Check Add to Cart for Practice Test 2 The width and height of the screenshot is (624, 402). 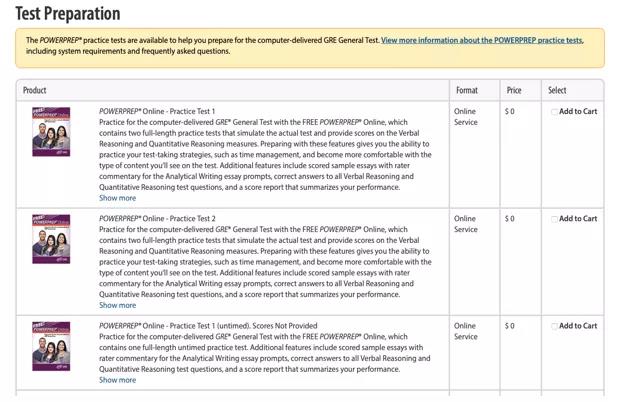[x=555, y=219]
